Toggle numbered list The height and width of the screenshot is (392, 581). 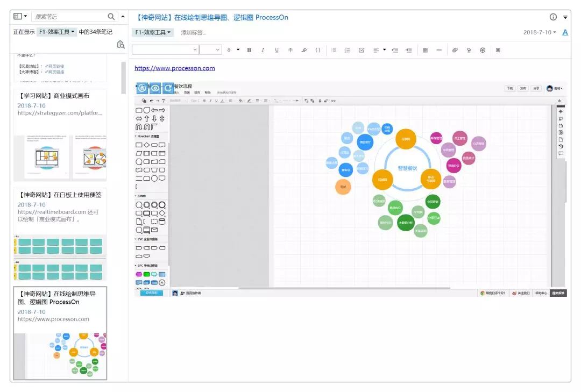pos(347,50)
